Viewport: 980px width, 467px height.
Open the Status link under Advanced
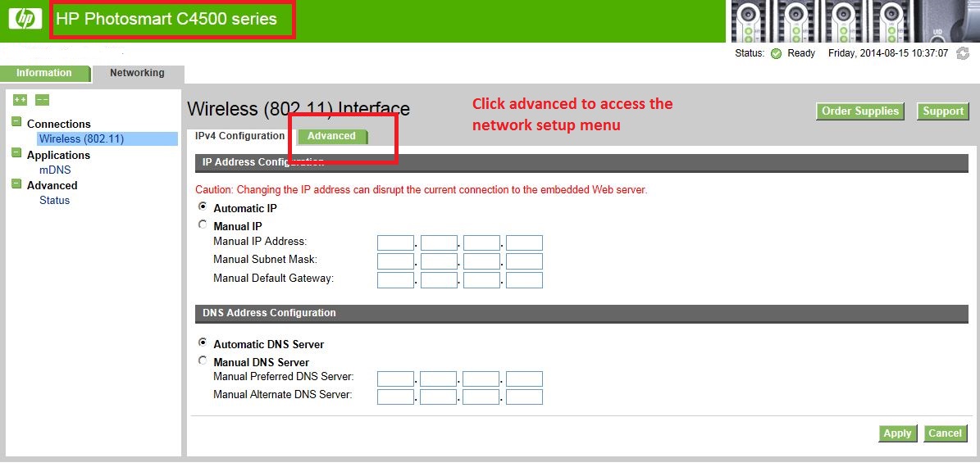[54, 201]
